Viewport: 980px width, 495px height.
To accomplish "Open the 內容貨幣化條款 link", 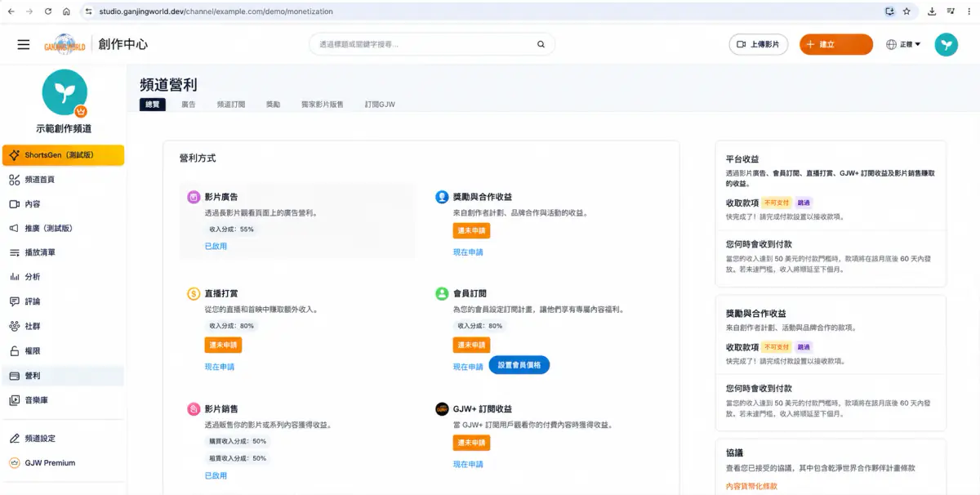I will (751, 486).
